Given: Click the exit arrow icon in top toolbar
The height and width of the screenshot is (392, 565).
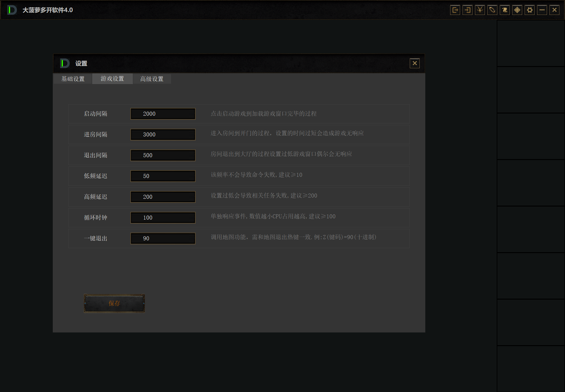Looking at the screenshot, I should coord(455,10).
